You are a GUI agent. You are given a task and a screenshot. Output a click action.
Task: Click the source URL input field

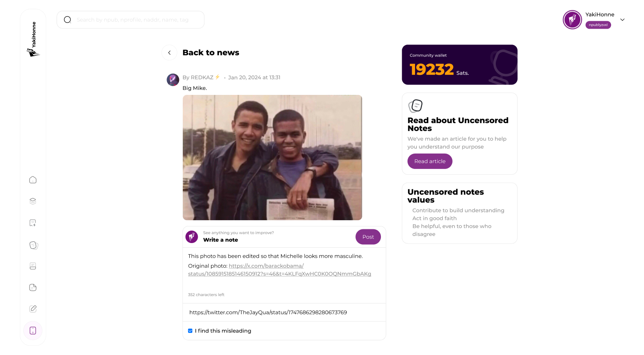pos(284,313)
